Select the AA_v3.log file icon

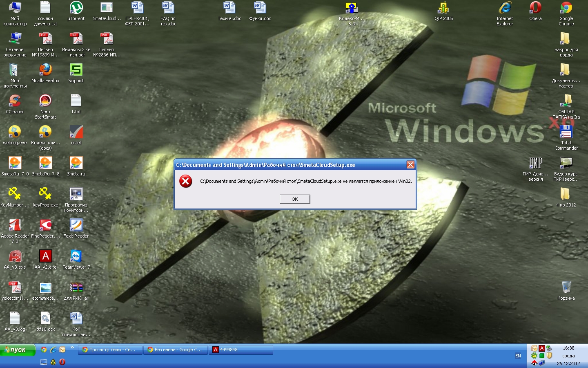pyautogui.click(x=15, y=322)
